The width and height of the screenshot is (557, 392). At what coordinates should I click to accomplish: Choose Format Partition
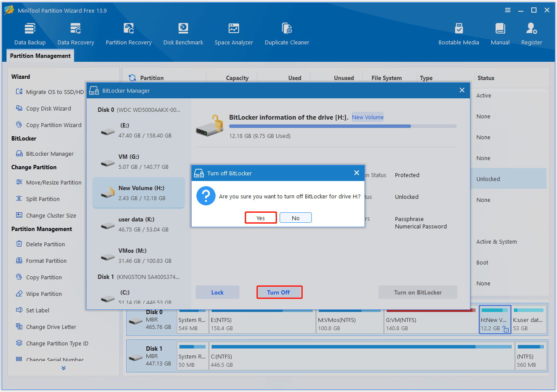[41, 261]
